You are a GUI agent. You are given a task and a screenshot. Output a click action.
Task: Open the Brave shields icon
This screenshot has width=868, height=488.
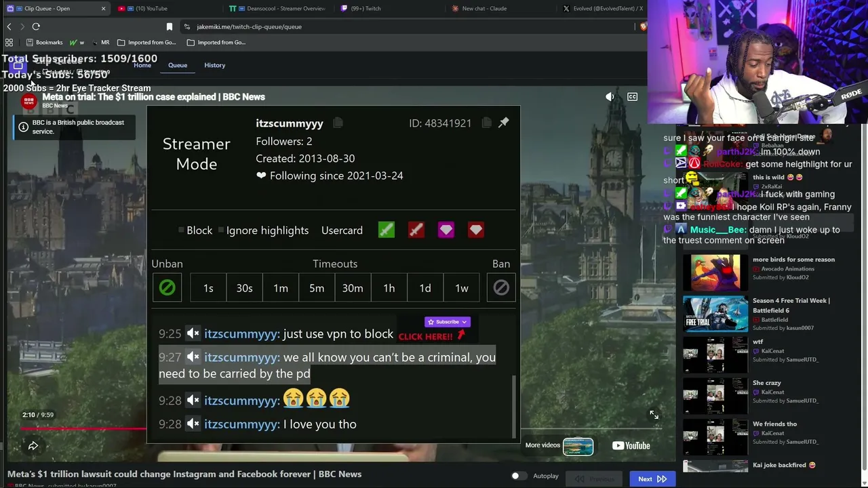[643, 26]
